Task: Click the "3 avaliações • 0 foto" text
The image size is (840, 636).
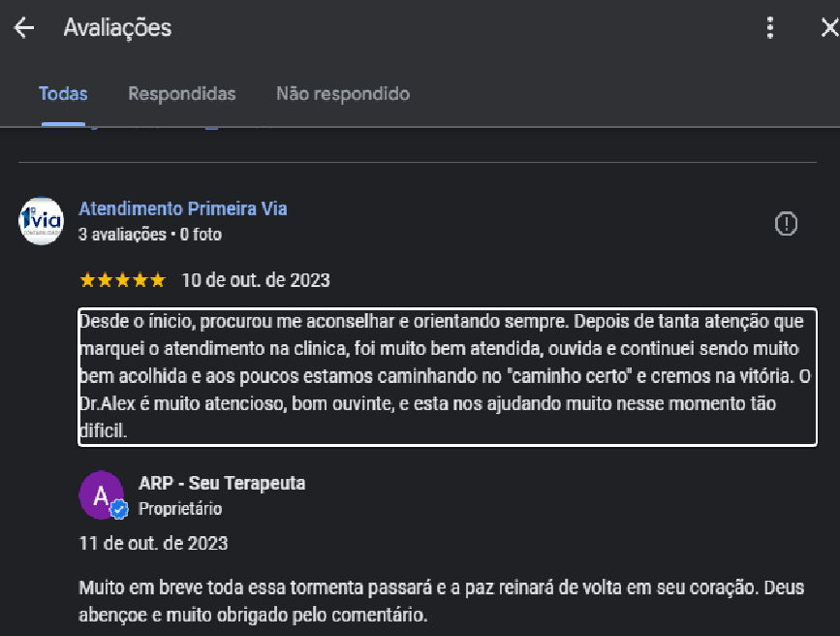Action: coord(150,234)
